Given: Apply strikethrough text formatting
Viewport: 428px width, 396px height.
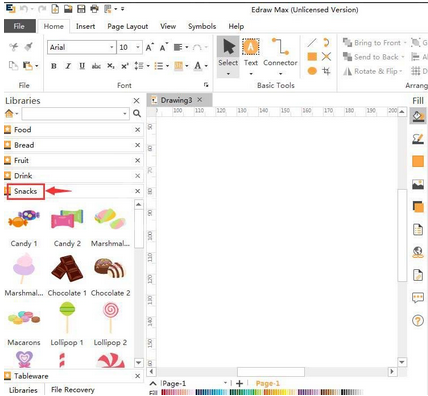Looking at the screenshot, I should tap(96, 66).
